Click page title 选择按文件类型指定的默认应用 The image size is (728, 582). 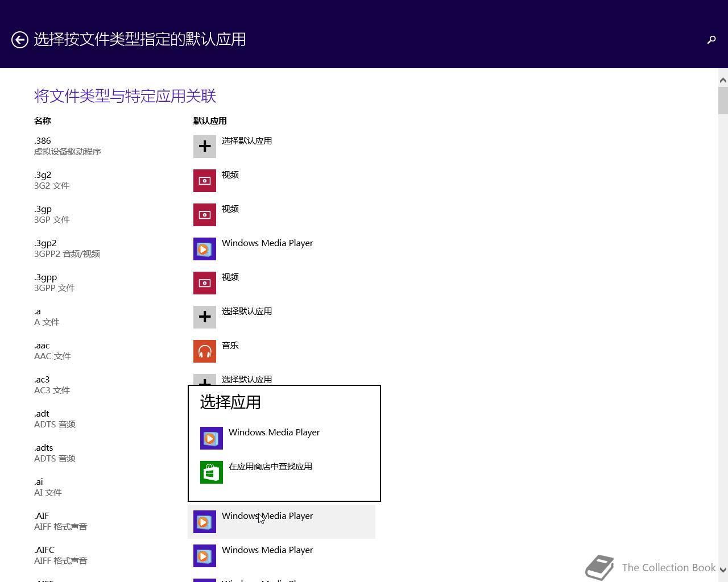[140, 39]
